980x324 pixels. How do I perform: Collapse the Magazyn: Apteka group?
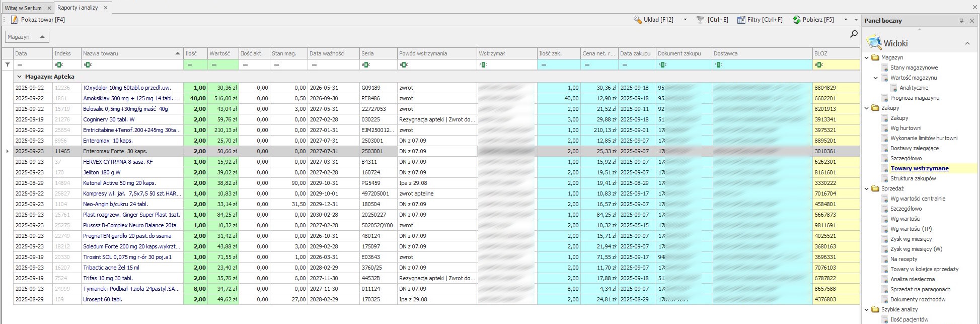pyautogui.click(x=20, y=77)
